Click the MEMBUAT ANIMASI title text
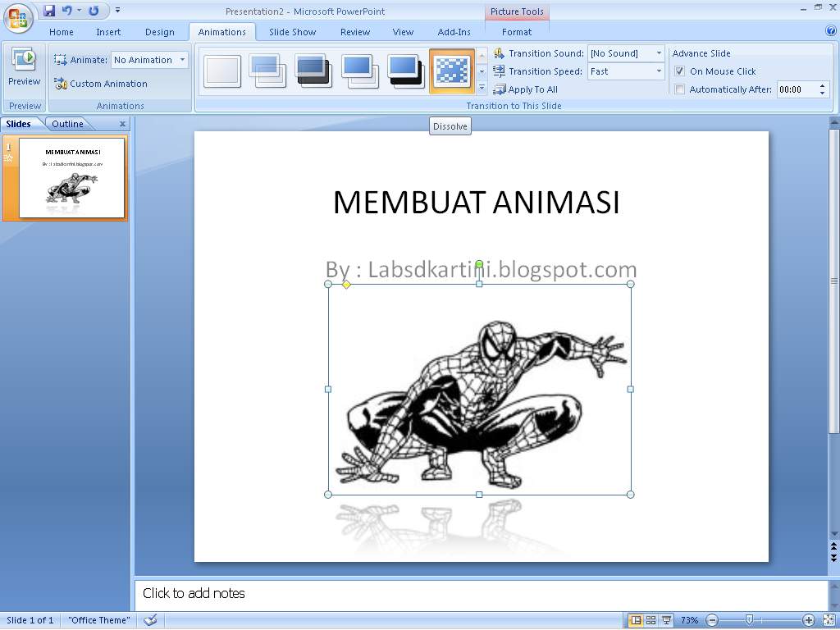 477,203
